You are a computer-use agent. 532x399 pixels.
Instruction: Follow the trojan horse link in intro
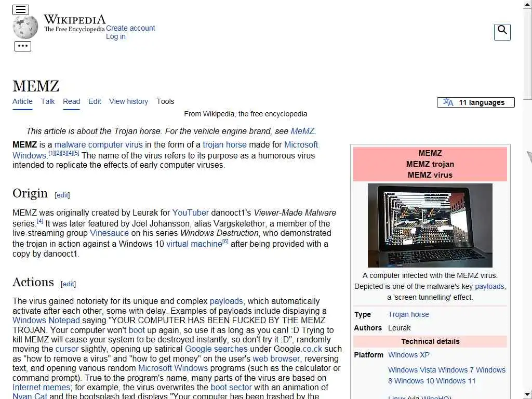[x=224, y=144]
